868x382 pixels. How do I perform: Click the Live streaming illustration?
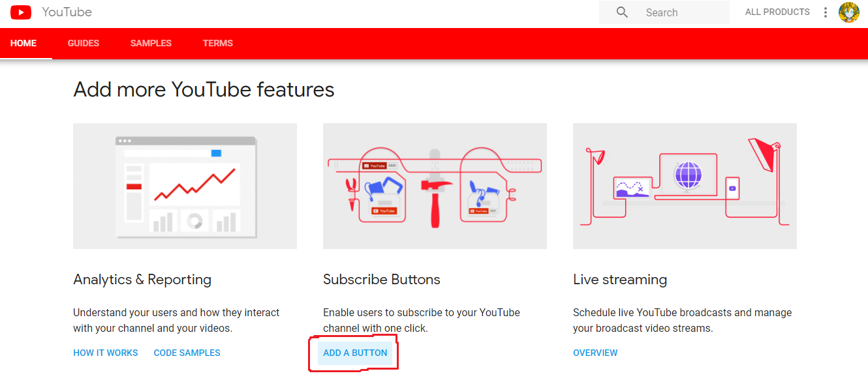pyautogui.click(x=685, y=186)
